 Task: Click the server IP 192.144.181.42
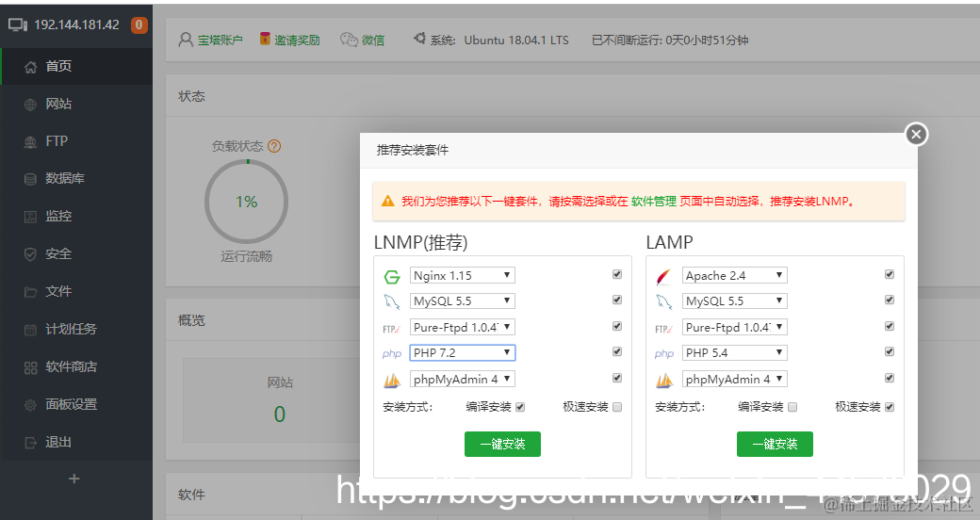77,25
